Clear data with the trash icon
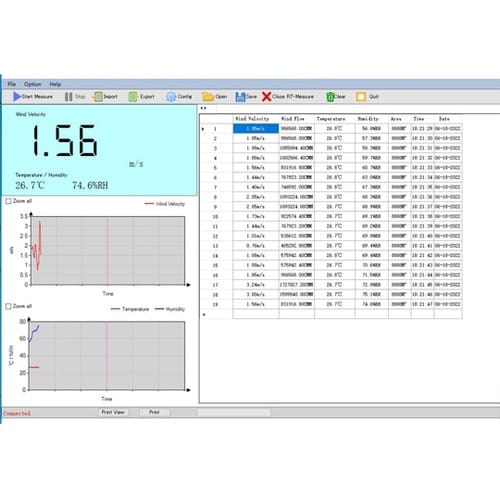This screenshot has height=500, width=500. coord(330,97)
